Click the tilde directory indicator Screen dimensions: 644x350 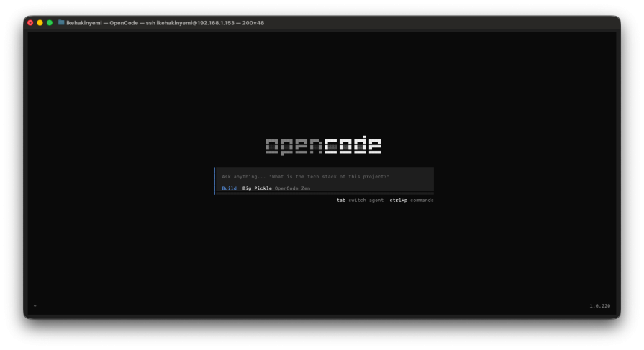pyautogui.click(x=35, y=305)
